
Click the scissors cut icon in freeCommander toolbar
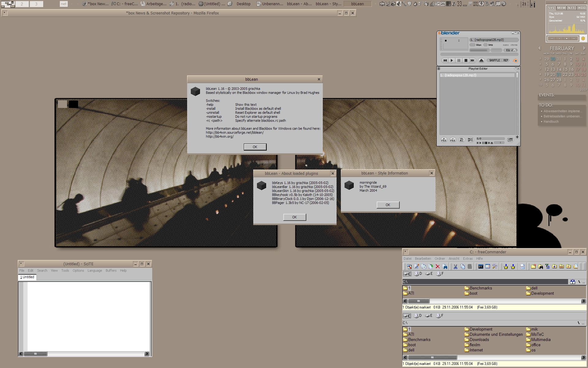[x=455, y=266]
